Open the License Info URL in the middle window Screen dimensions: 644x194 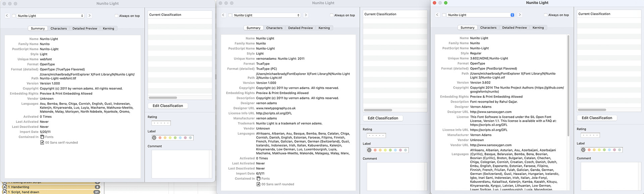274,113
